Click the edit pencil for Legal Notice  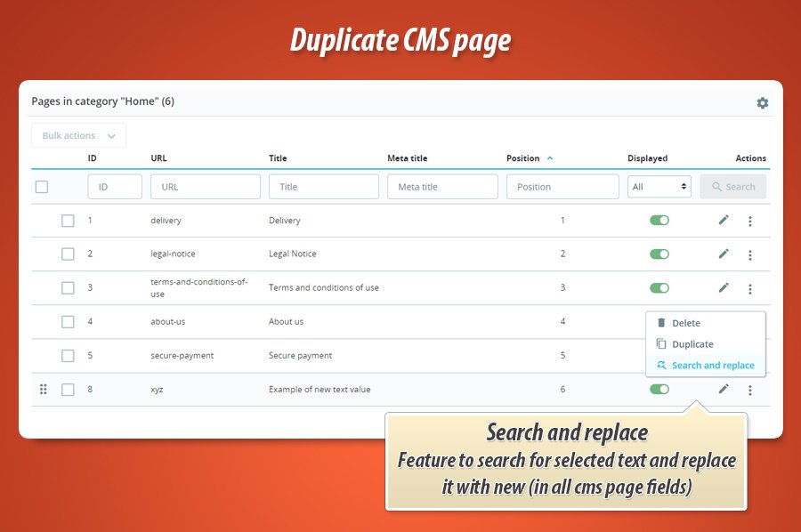(x=724, y=254)
